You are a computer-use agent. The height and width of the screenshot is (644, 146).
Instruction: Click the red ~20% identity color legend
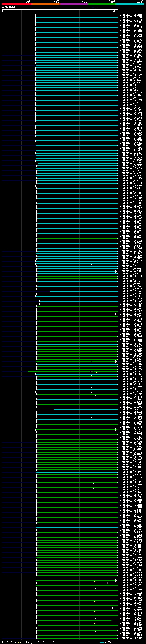point(16,4)
